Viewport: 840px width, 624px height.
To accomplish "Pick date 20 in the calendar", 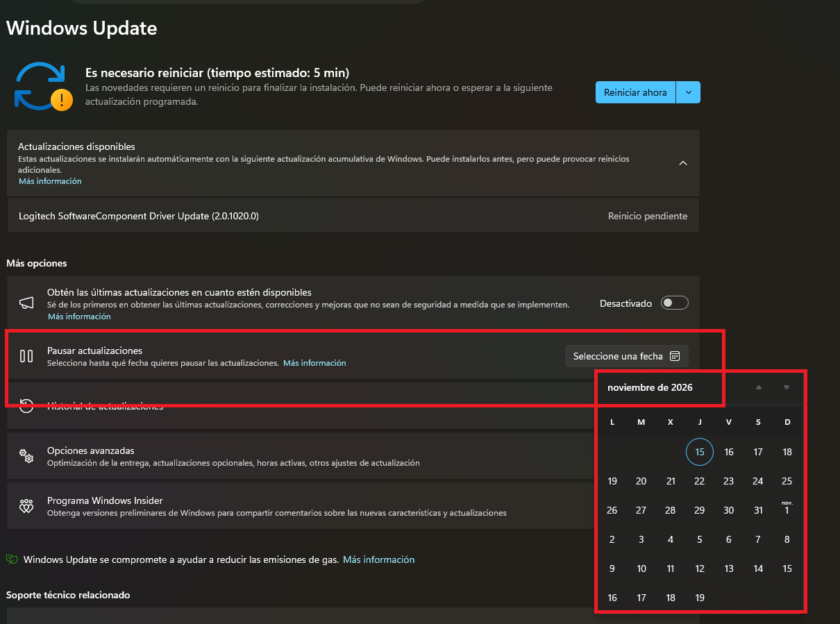I will click(x=641, y=481).
